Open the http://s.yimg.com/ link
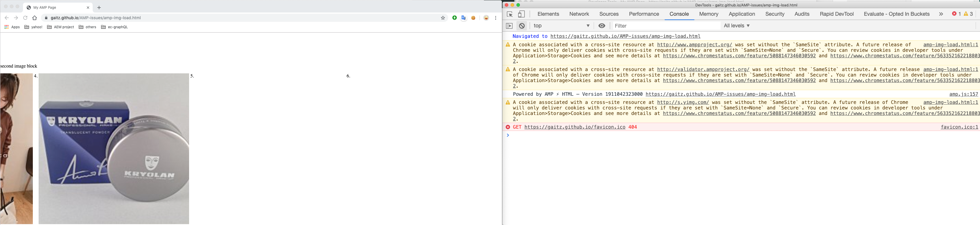Screen dimensions: 980x225 tap(683, 102)
